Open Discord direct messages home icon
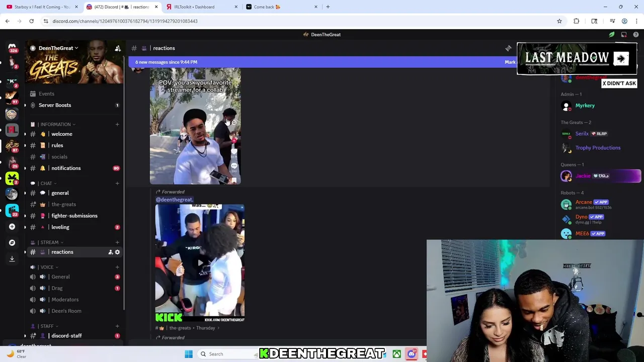The height and width of the screenshot is (362, 644). pos(12,47)
